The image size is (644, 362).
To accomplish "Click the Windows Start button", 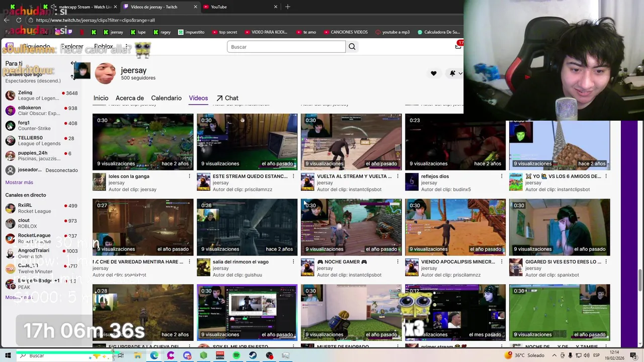I will [8, 355].
